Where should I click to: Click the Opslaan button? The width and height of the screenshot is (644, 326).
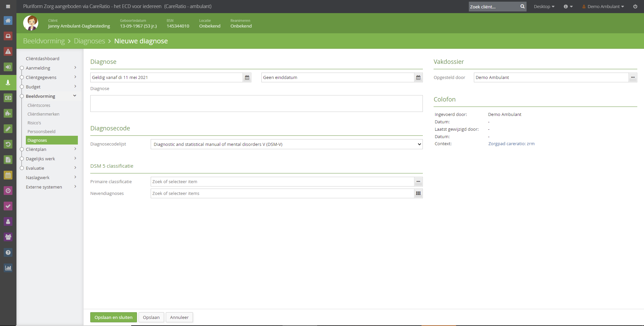[x=151, y=318]
